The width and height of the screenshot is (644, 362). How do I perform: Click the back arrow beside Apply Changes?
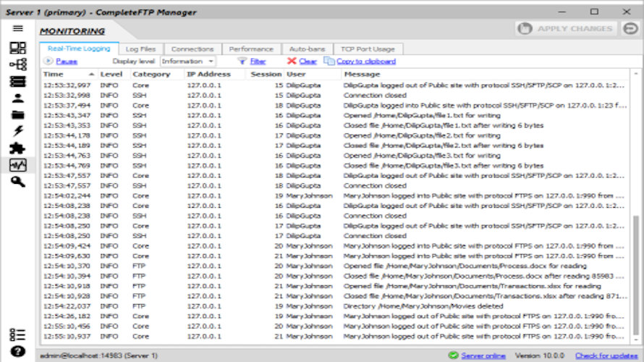629,29
